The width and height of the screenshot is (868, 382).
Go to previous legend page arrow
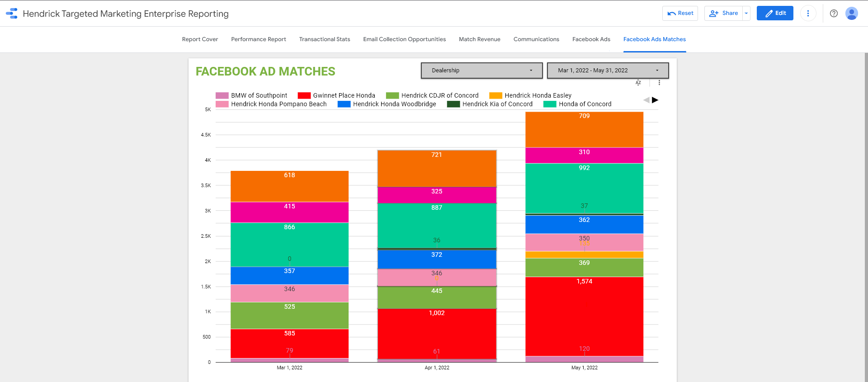[x=646, y=100]
